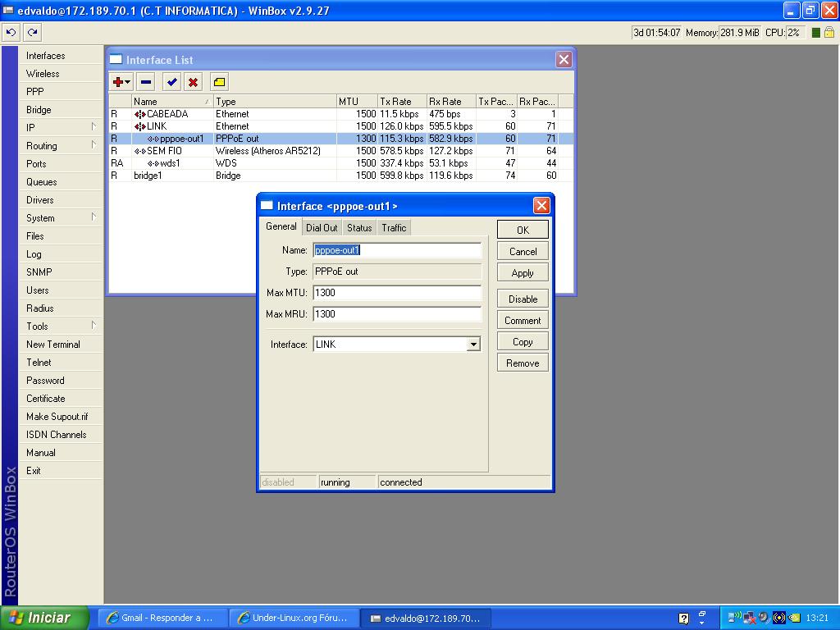
Task: Click the Remove button in dialog
Action: 523,363
